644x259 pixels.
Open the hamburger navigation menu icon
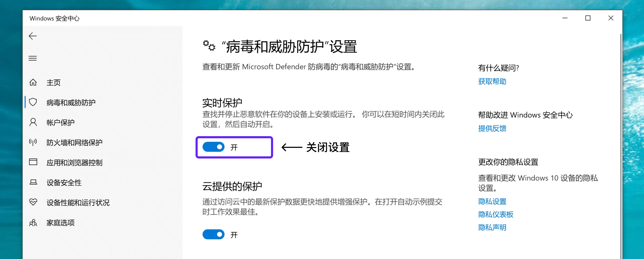click(x=33, y=58)
